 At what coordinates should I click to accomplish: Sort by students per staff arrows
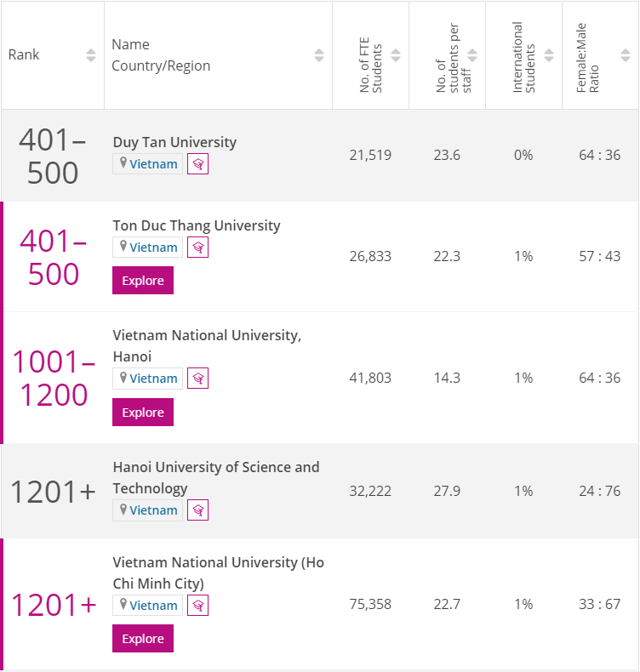[x=472, y=55]
